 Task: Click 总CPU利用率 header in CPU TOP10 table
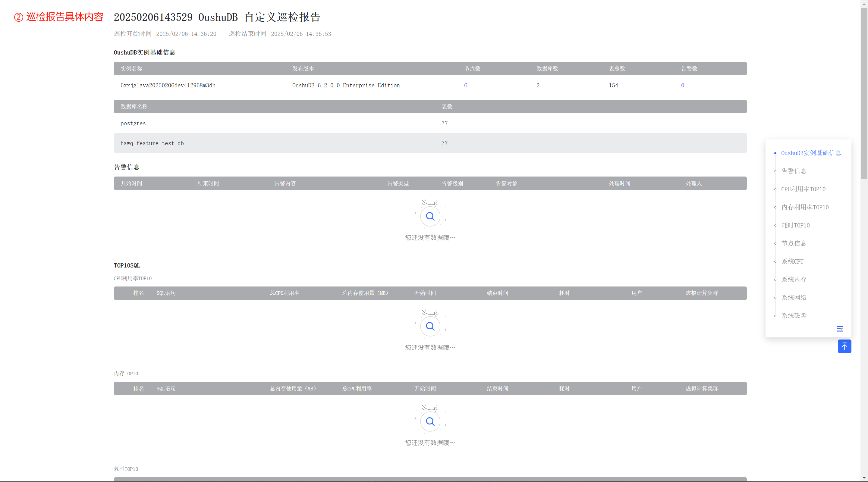(285, 293)
